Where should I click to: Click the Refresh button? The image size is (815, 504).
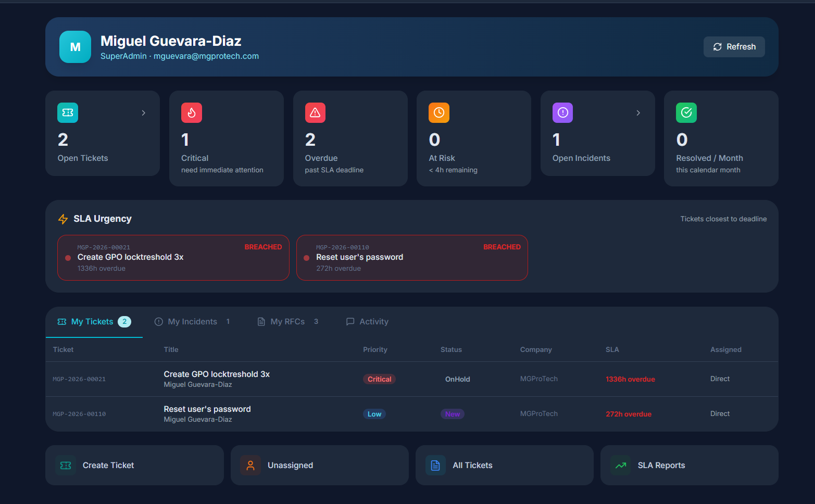(734, 47)
